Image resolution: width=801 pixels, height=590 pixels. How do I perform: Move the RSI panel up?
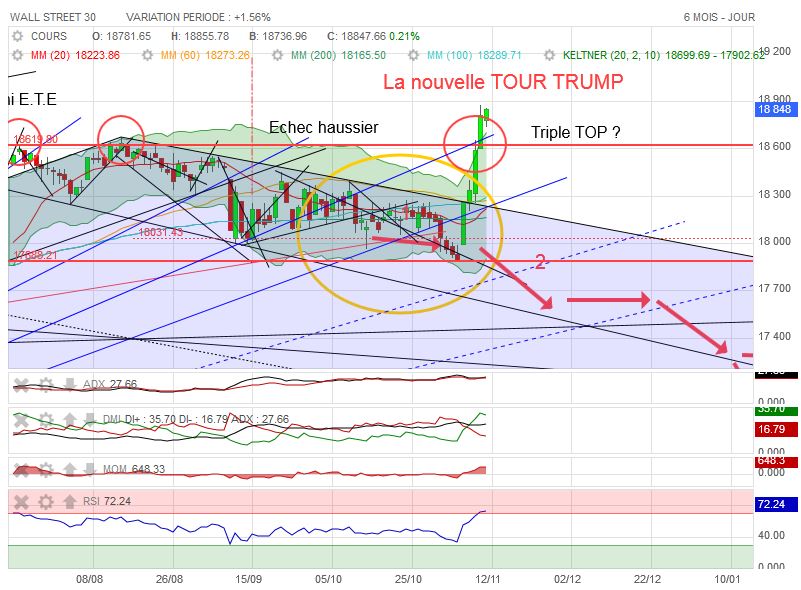(69, 502)
